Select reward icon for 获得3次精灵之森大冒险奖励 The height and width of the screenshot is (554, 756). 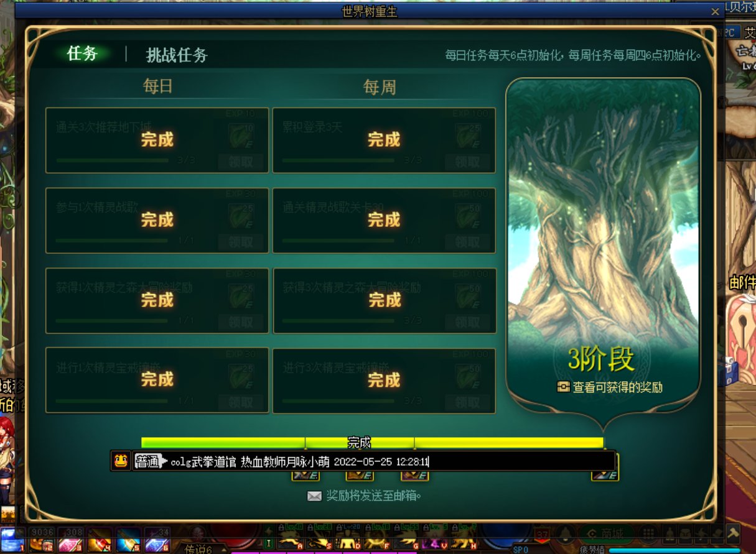click(468, 297)
